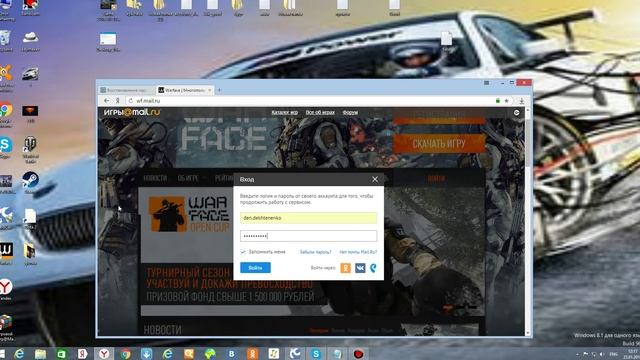Screen dimensions: 640x360
Task: Open the Забыли пароль? link
Action: click(x=316, y=252)
